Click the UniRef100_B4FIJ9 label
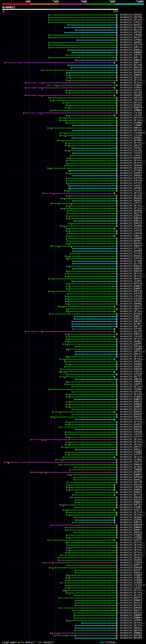This screenshot has width=146, height=644. [131, 58]
